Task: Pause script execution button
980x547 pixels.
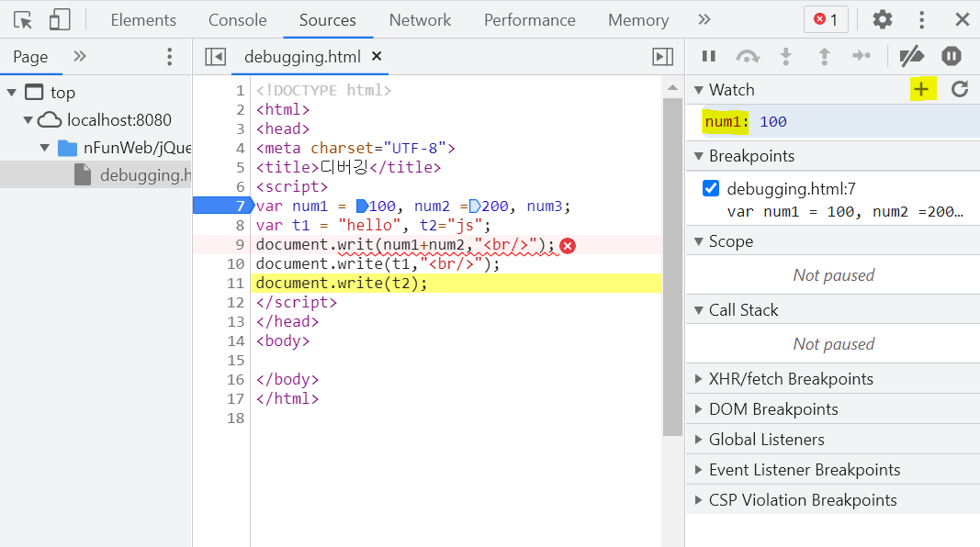Action: [709, 56]
